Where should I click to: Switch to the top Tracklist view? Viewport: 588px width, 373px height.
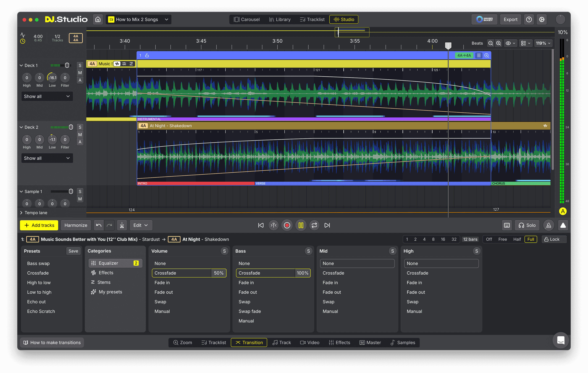point(312,19)
